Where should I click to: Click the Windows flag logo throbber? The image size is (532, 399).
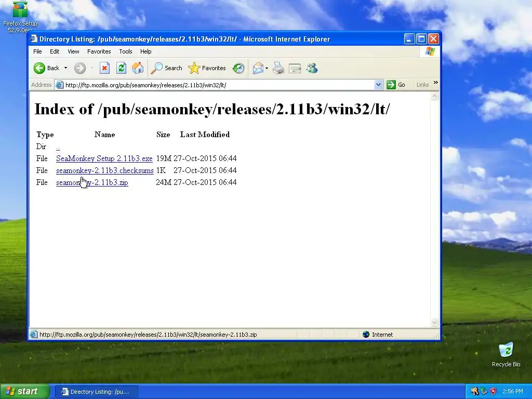pos(430,51)
